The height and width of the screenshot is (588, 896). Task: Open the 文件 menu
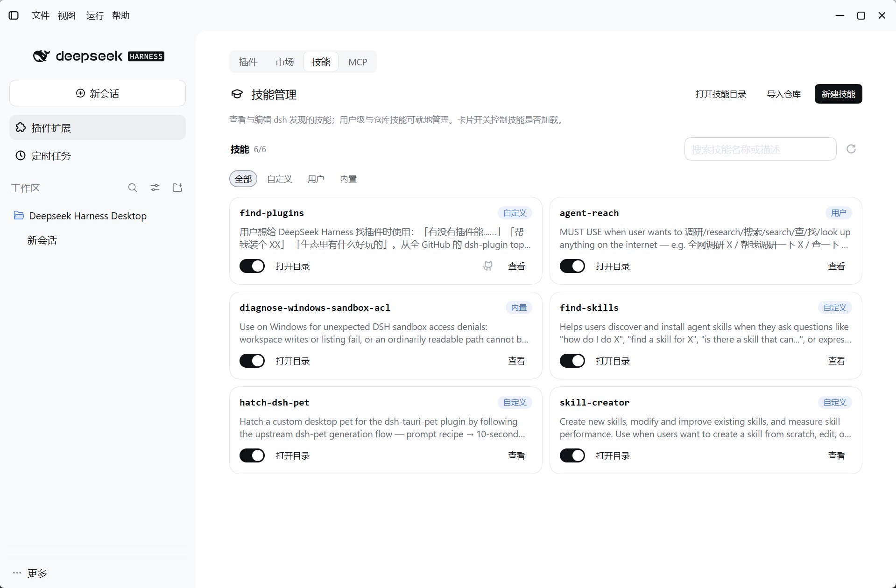tap(41, 15)
